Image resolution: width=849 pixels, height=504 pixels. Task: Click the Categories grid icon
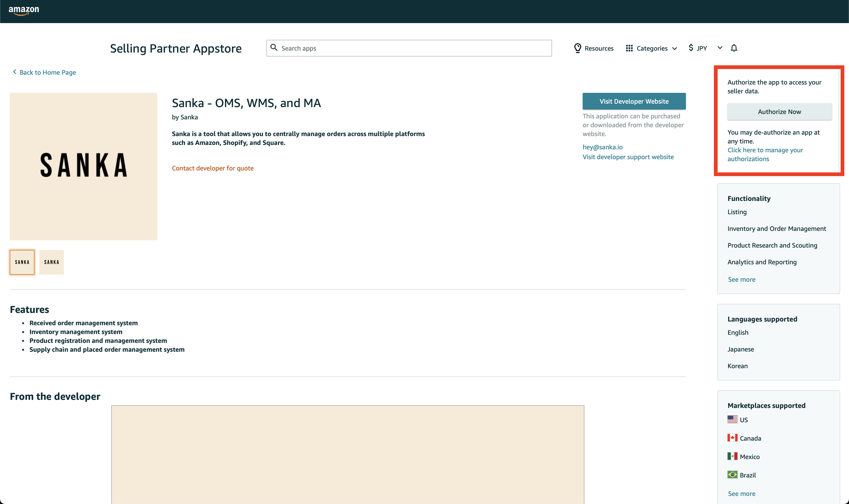pyautogui.click(x=629, y=48)
